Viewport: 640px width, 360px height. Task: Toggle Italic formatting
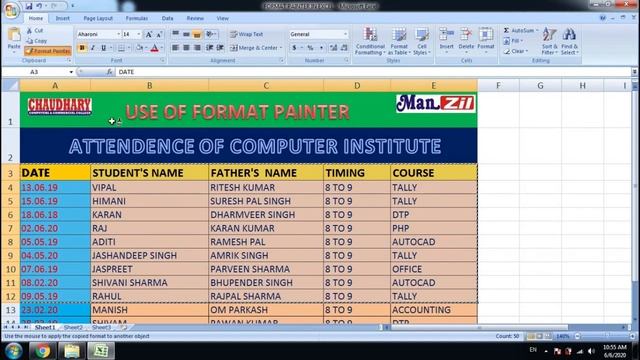(x=93, y=48)
